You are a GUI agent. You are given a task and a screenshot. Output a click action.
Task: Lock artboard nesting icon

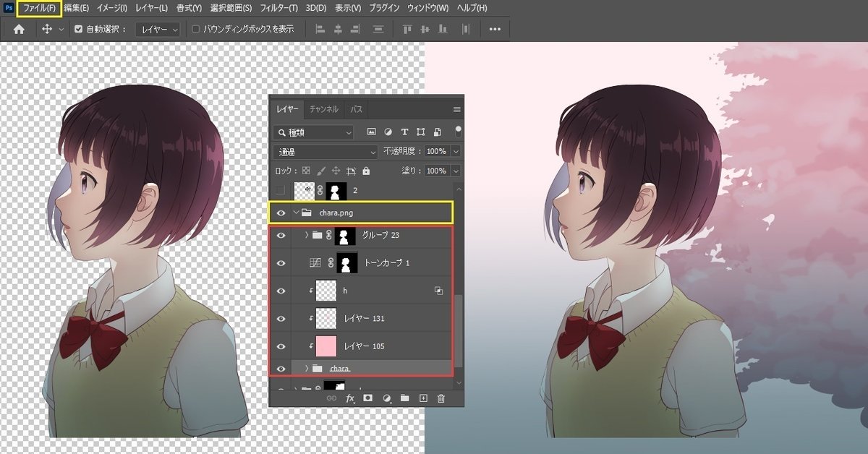click(351, 171)
